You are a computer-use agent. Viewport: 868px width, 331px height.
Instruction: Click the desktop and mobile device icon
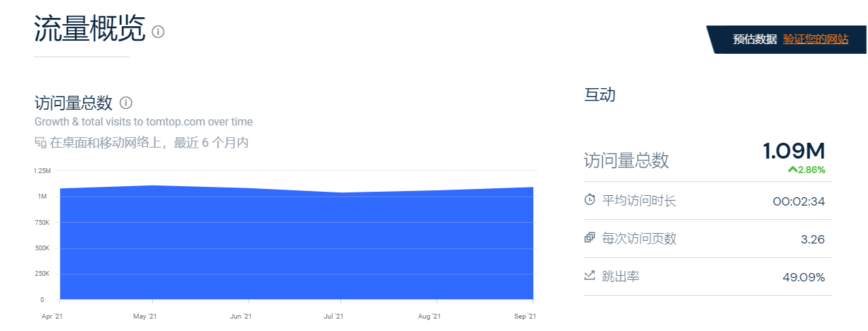[40, 143]
